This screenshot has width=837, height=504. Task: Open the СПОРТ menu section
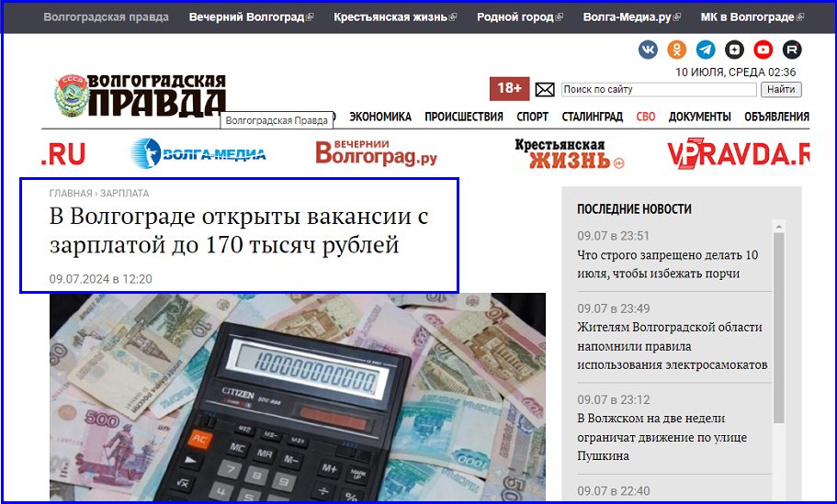(532, 117)
